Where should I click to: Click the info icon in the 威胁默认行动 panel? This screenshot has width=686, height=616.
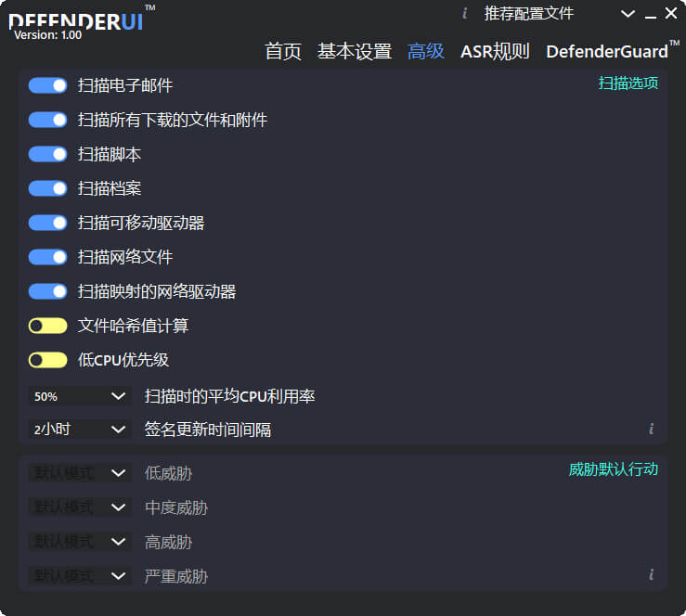(651, 574)
